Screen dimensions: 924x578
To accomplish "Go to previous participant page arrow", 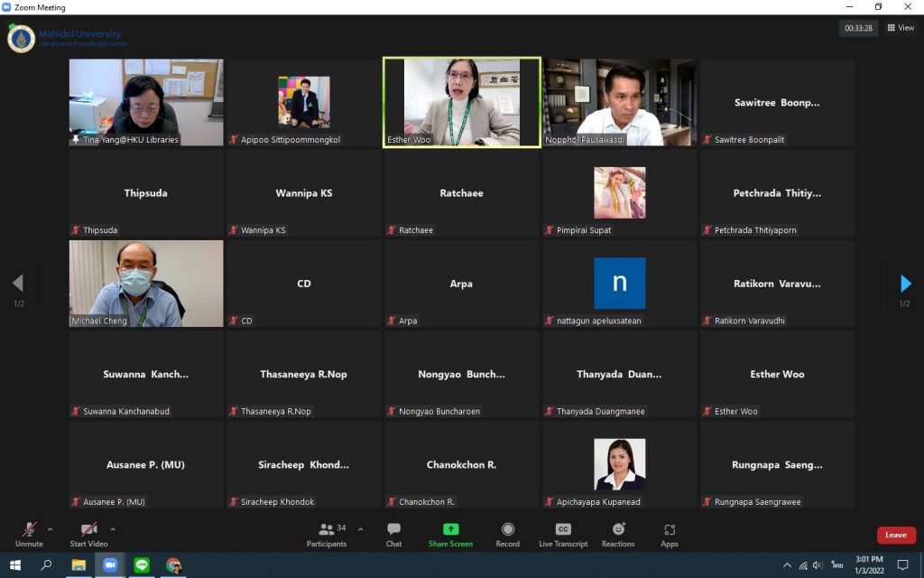I will tap(18, 284).
